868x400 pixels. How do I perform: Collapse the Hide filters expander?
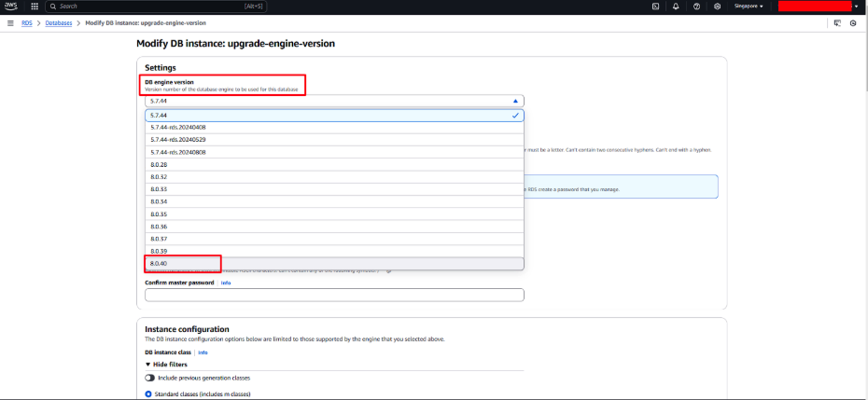[166, 365]
